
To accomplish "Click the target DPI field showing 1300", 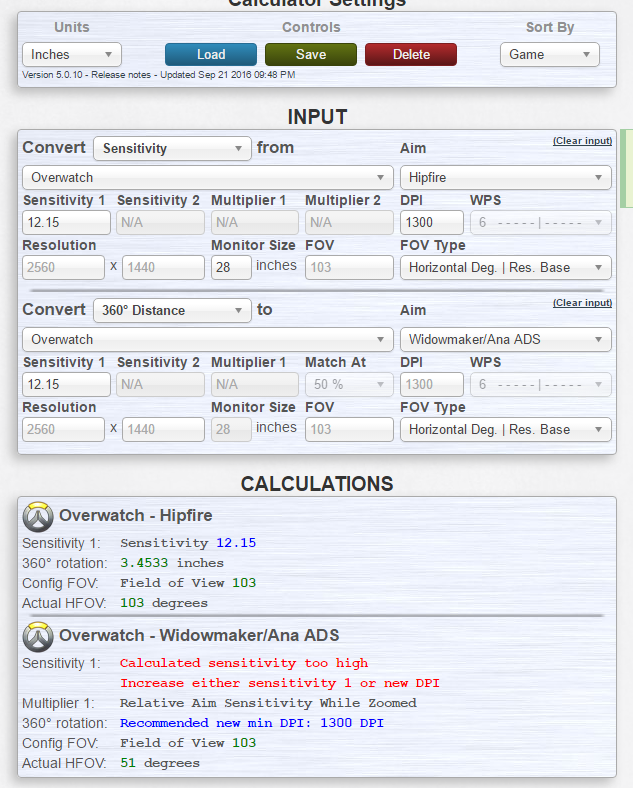I will 432,384.
